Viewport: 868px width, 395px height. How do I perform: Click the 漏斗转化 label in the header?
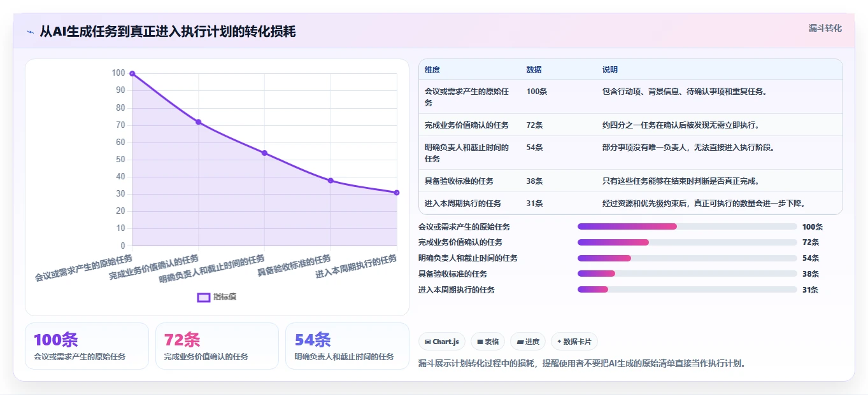coord(825,29)
